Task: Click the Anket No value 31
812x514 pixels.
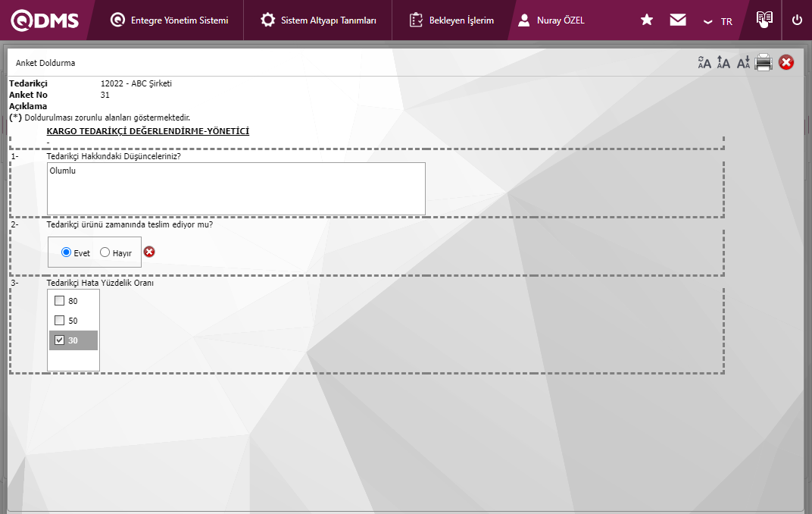Action: tap(105, 95)
